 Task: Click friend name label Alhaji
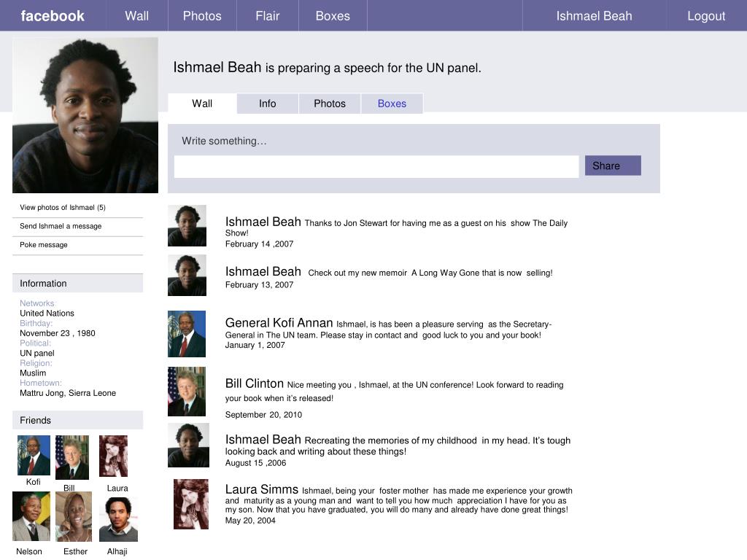point(117,551)
